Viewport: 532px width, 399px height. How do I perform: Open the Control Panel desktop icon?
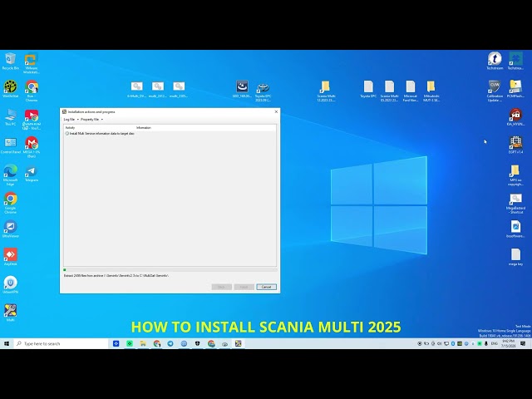click(11, 145)
